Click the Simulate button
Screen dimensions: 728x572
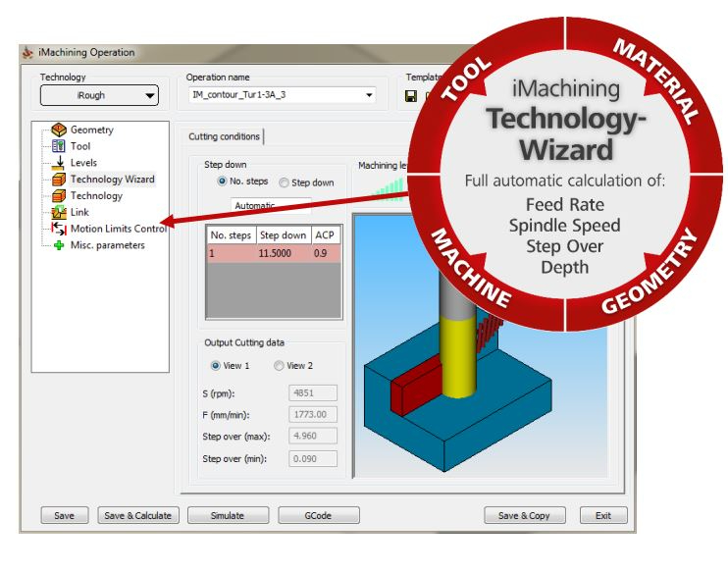(228, 515)
